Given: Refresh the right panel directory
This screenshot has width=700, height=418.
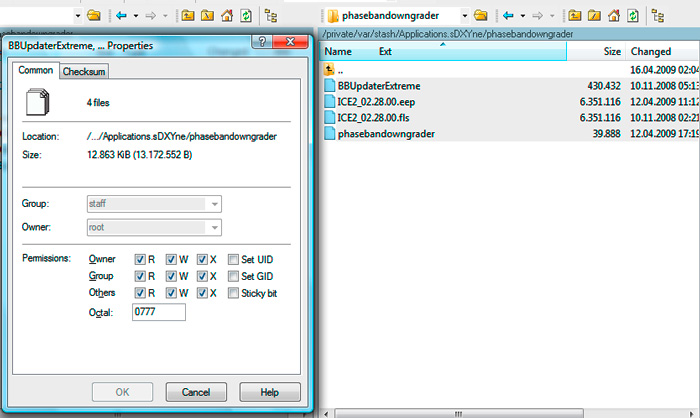Looking at the screenshot, I should click(x=633, y=16).
